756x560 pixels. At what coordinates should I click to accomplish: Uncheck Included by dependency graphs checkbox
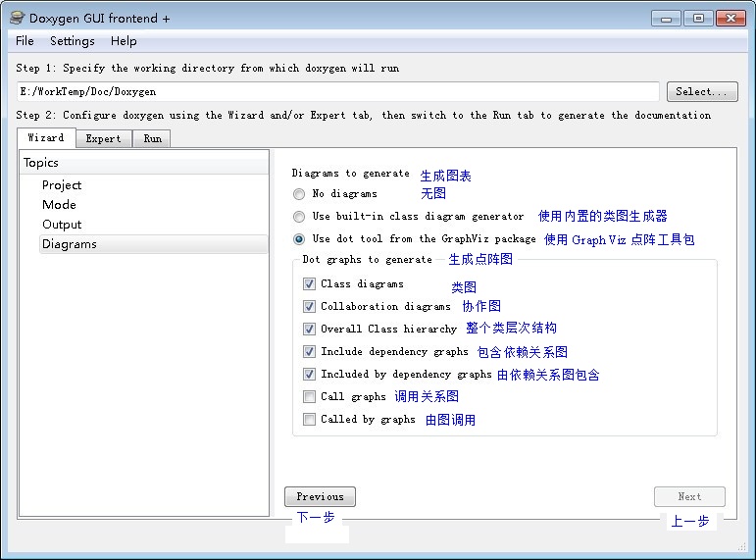tap(309, 375)
